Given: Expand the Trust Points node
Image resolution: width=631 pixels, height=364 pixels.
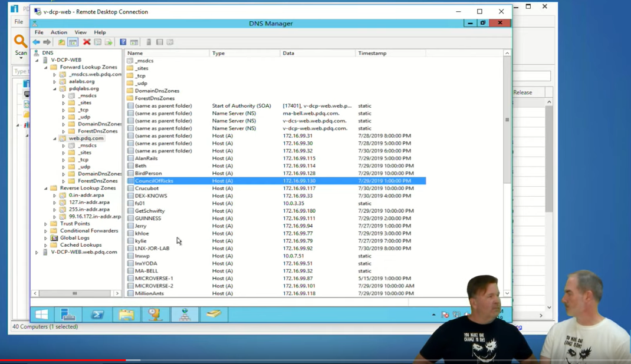Looking at the screenshot, I should (x=45, y=224).
